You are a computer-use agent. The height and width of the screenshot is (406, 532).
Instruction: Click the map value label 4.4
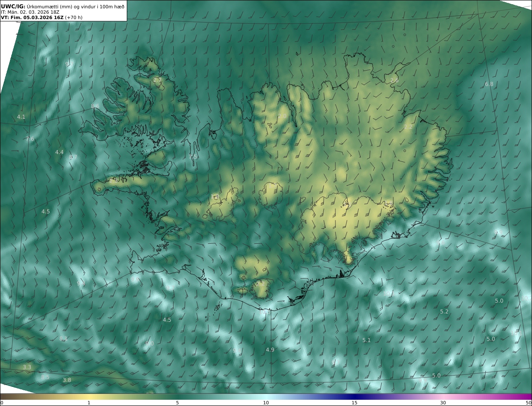(x=59, y=152)
